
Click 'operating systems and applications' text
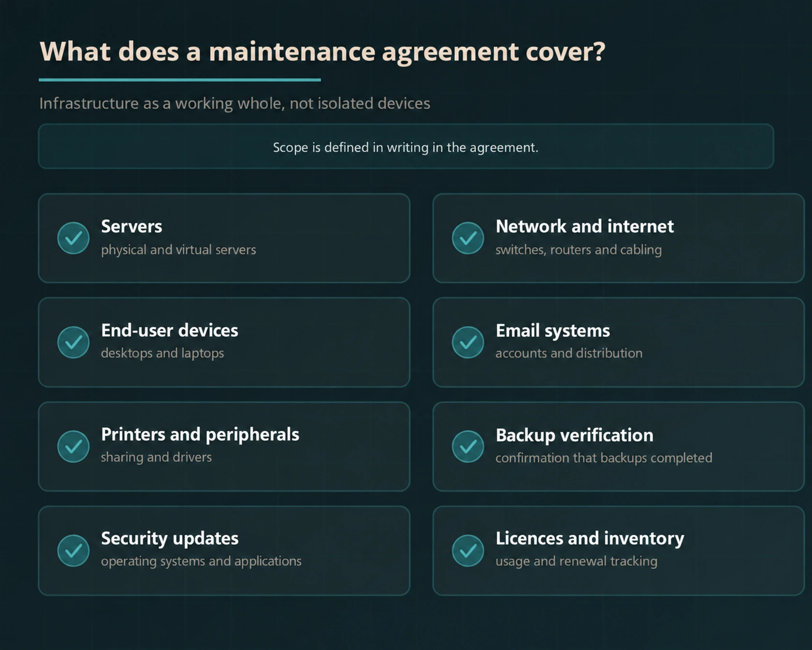(201, 561)
